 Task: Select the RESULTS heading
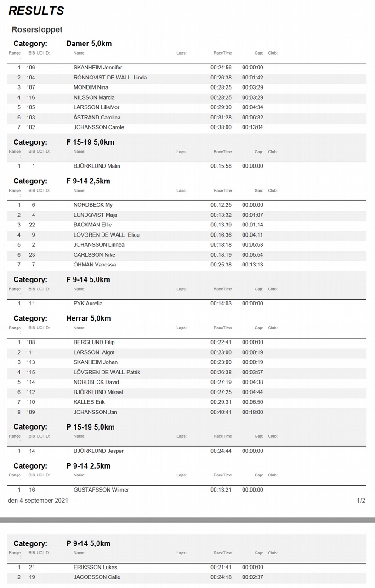coord(36,11)
